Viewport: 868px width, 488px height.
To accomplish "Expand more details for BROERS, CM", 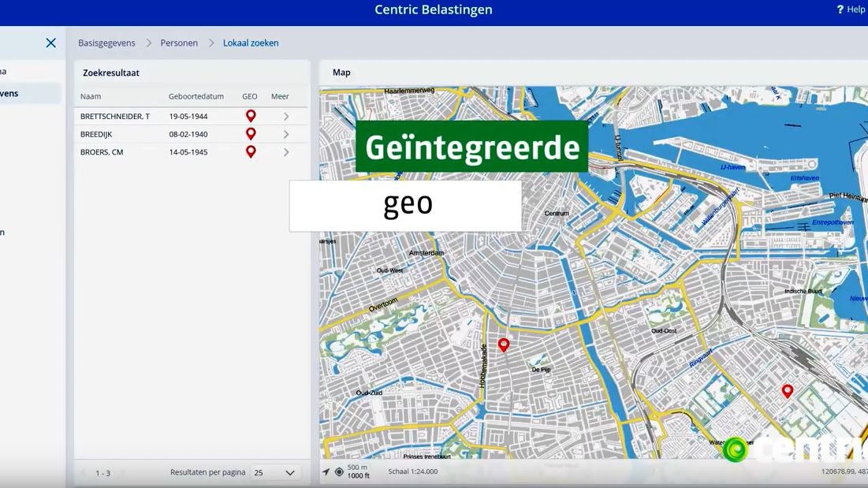I will point(286,151).
